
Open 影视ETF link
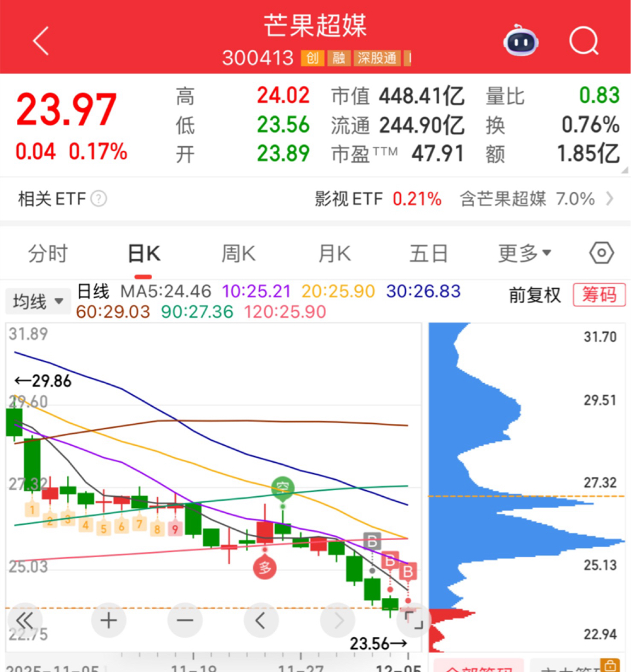tap(348, 199)
